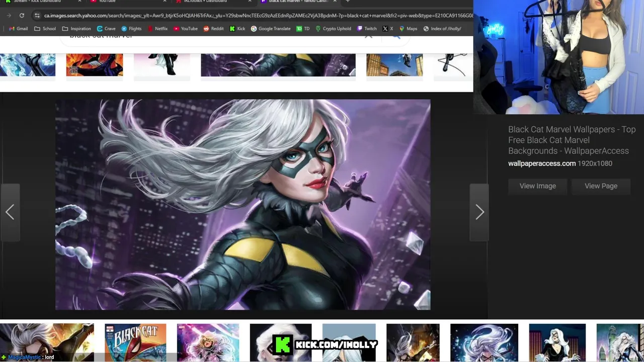
Task: Select the wide purple city thumbnail in top strip
Action: tap(278, 65)
